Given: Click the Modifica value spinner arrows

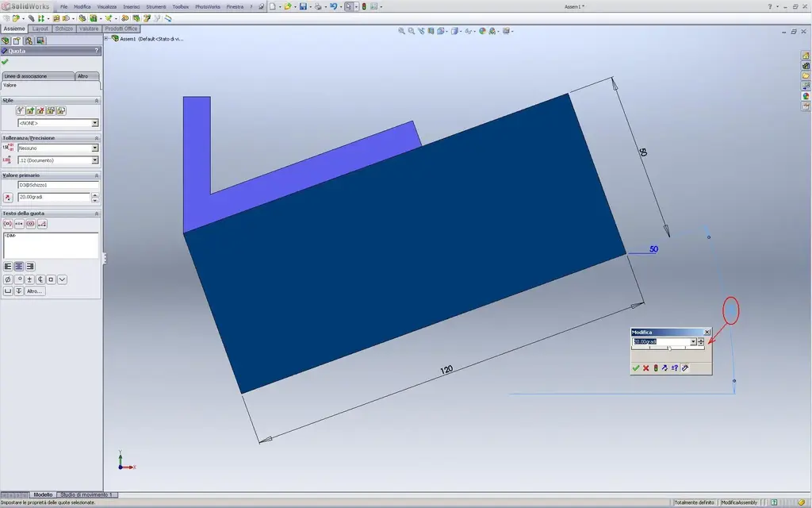Looking at the screenshot, I should 701,341.
